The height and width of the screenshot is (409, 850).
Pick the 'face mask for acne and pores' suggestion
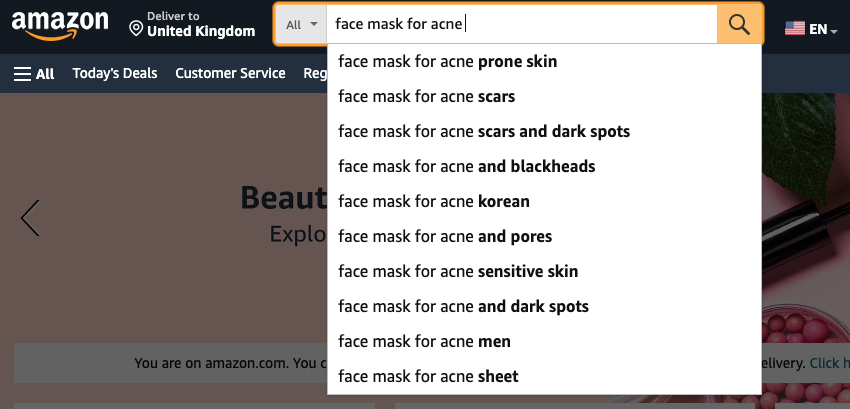point(544,237)
